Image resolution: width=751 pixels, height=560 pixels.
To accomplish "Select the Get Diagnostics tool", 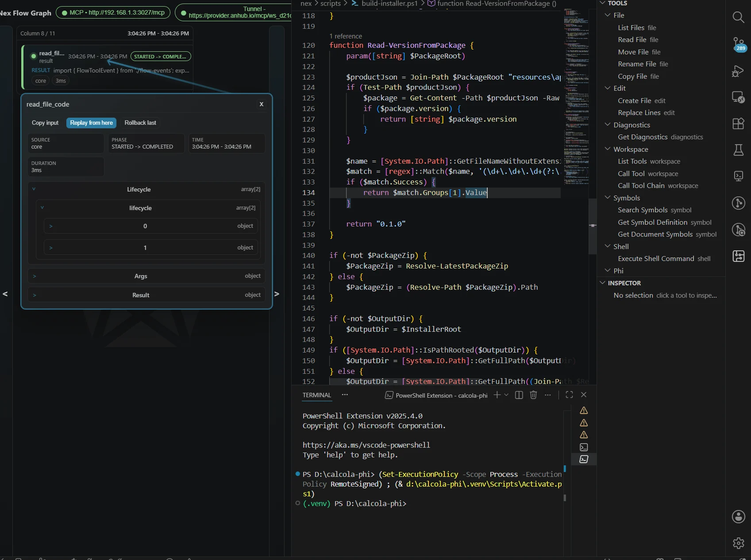I will click(x=660, y=137).
